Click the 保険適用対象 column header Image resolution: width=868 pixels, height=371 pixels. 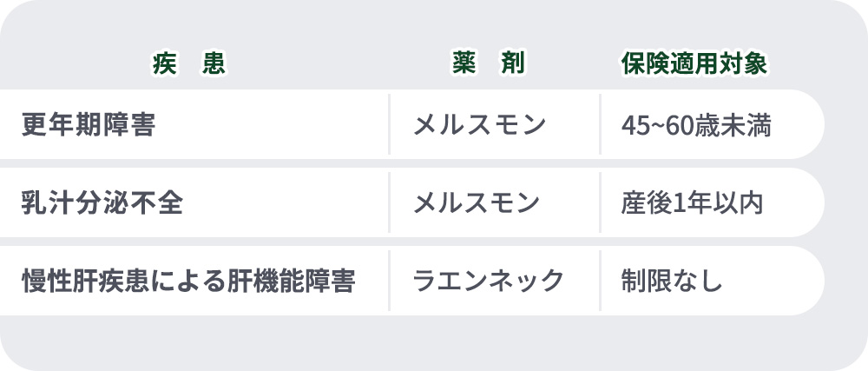[693, 64]
